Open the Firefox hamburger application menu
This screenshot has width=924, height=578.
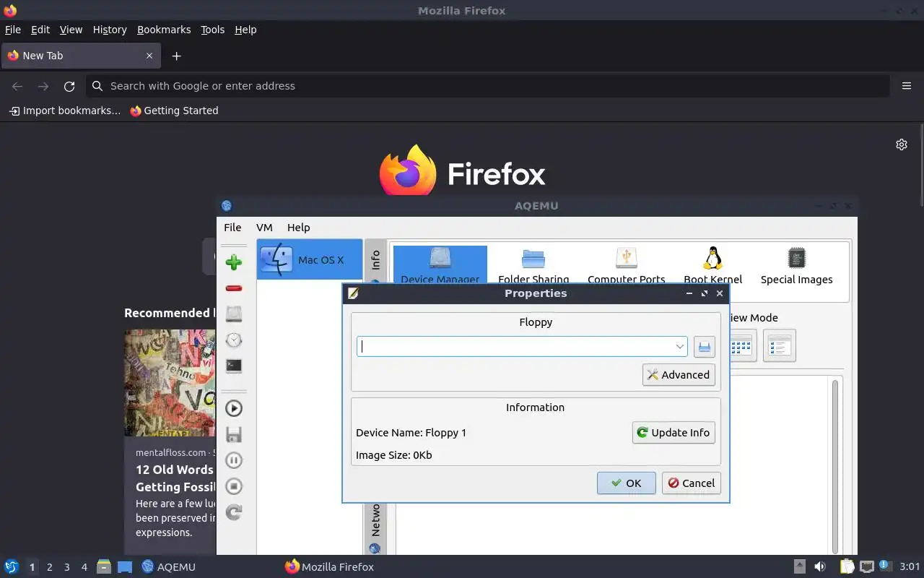point(907,86)
